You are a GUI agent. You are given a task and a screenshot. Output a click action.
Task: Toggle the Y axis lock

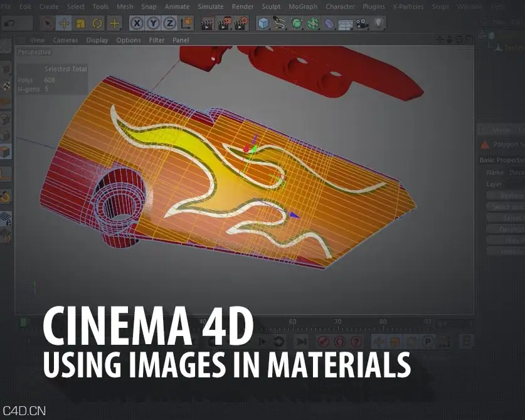click(153, 23)
